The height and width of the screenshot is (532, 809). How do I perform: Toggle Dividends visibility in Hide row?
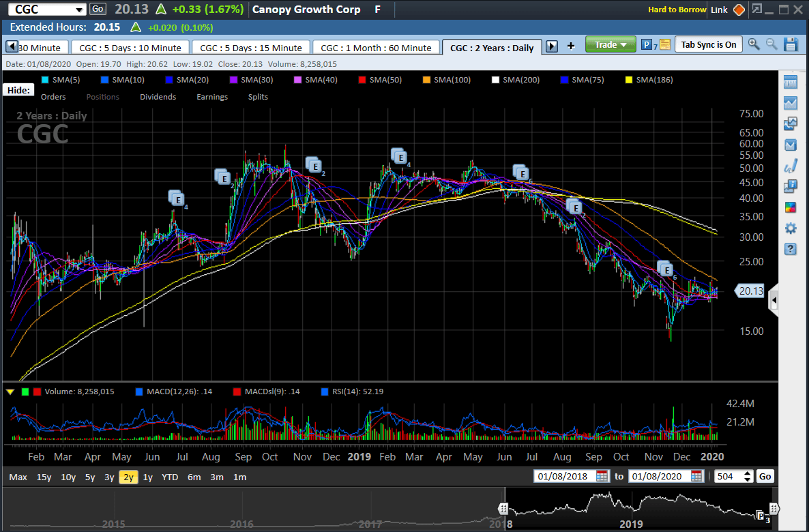pos(158,97)
